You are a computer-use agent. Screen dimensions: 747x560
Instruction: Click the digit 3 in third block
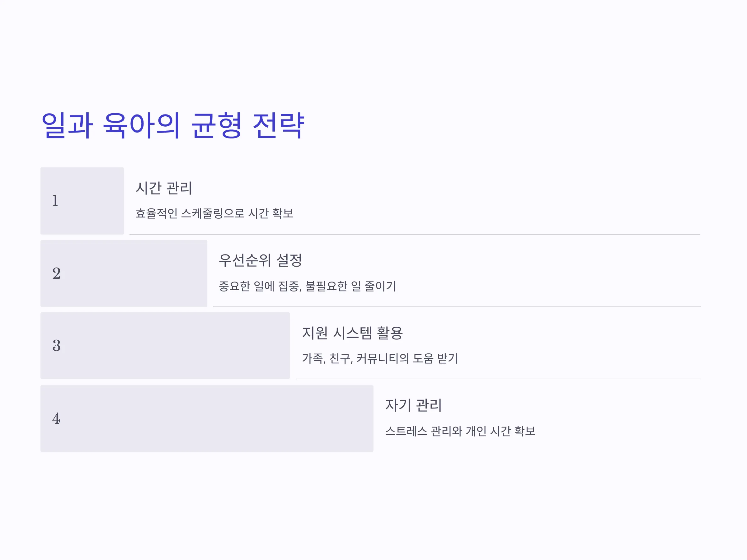[x=56, y=346]
